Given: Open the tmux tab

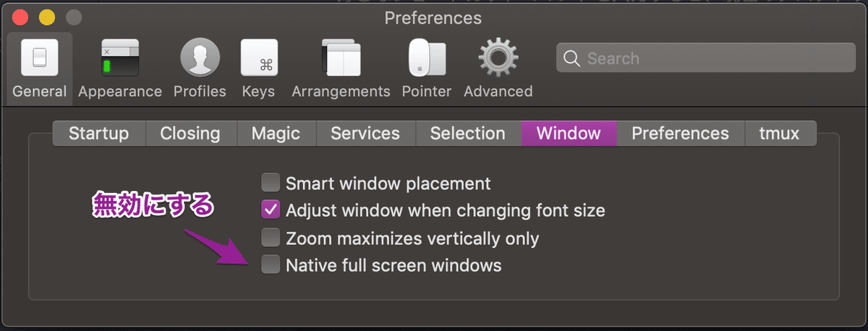Looking at the screenshot, I should point(779,134).
